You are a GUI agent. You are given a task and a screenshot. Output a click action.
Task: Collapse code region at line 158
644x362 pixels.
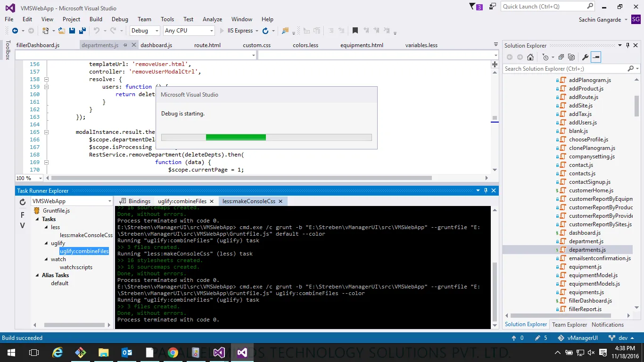tap(46, 79)
